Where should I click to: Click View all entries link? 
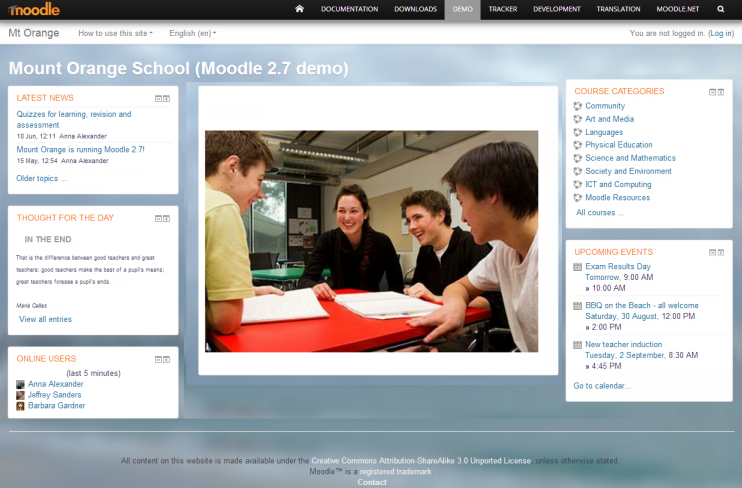point(45,319)
